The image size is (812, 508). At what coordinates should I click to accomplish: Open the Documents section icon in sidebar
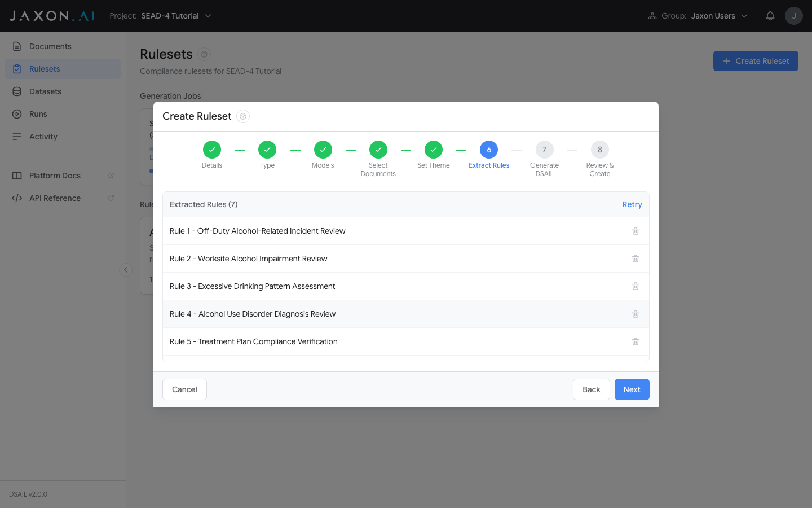pyautogui.click(x=18, y=46)
